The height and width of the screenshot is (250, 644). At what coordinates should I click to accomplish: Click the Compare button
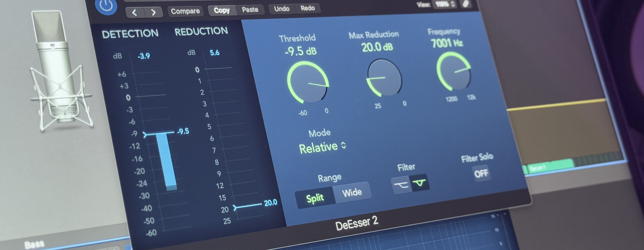pyautogui.click(x=185, y=11)
